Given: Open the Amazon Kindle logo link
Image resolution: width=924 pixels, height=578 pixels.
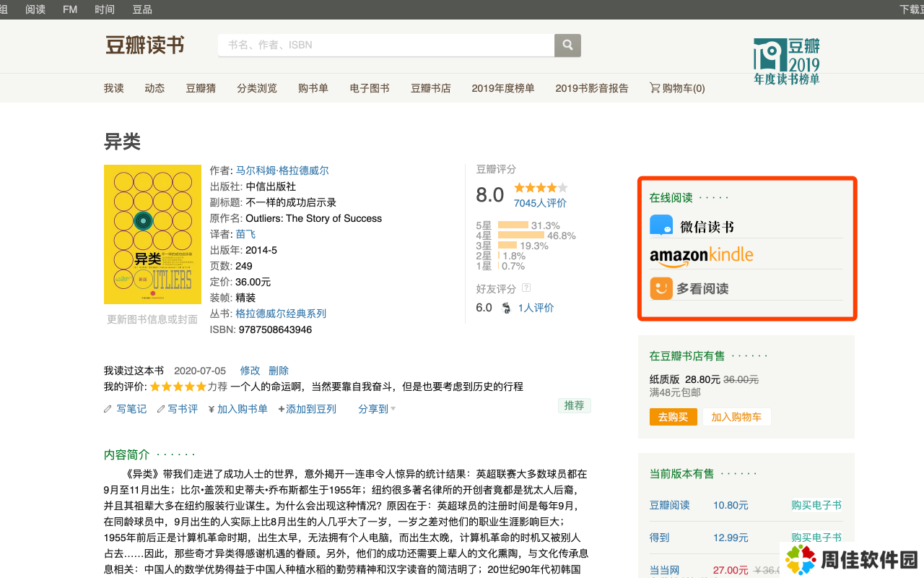Looking at the screenshot, I should point(701,256).
